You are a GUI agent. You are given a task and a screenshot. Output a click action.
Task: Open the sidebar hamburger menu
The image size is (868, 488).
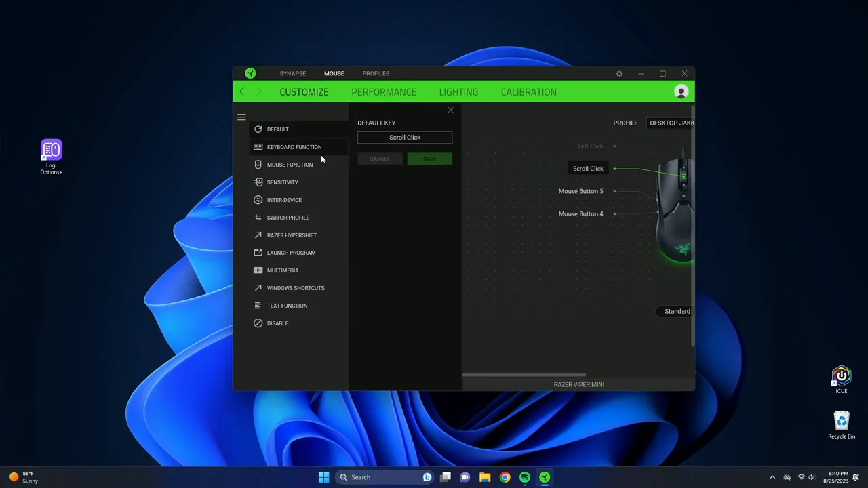241,117
